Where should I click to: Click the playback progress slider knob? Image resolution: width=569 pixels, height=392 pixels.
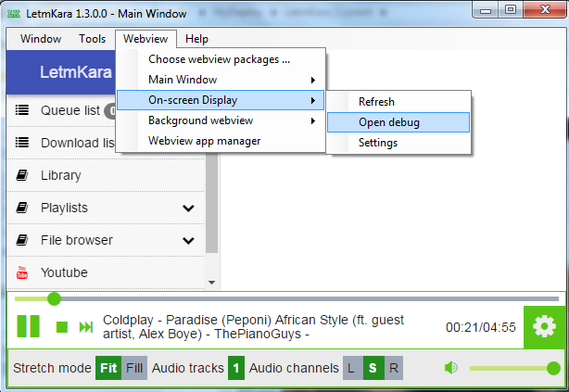54,299
